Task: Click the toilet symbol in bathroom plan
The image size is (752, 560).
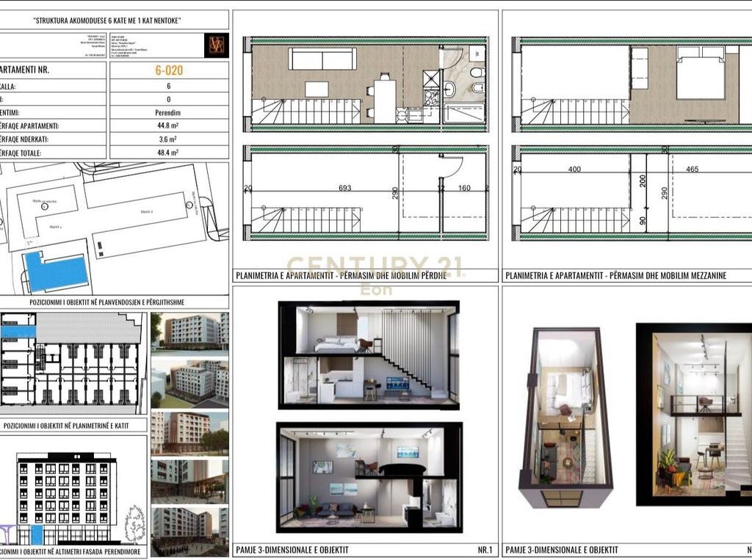Action: tap(477, 73)
